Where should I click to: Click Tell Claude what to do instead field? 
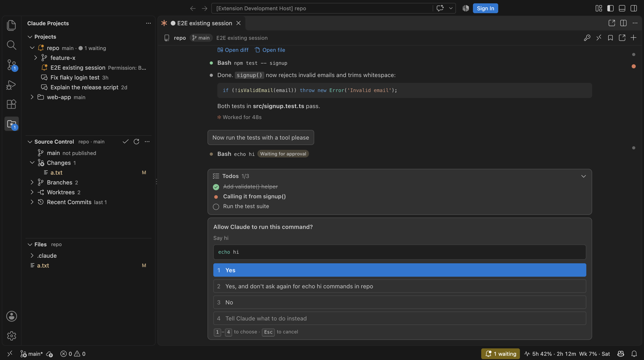(x=399, y=318)
